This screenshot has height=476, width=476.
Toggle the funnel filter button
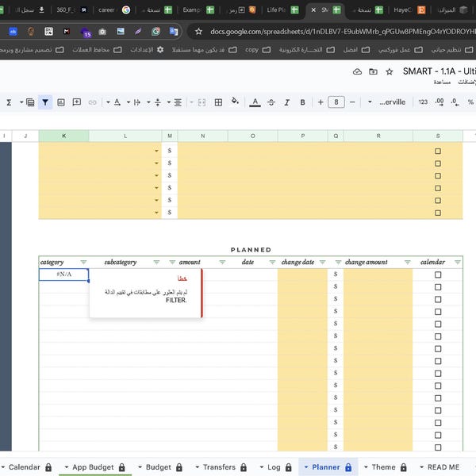45,102
